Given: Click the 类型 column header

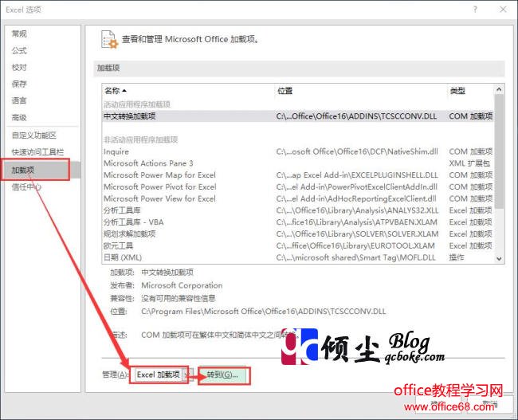Looking at the screenshot, I should click(457, 91).
